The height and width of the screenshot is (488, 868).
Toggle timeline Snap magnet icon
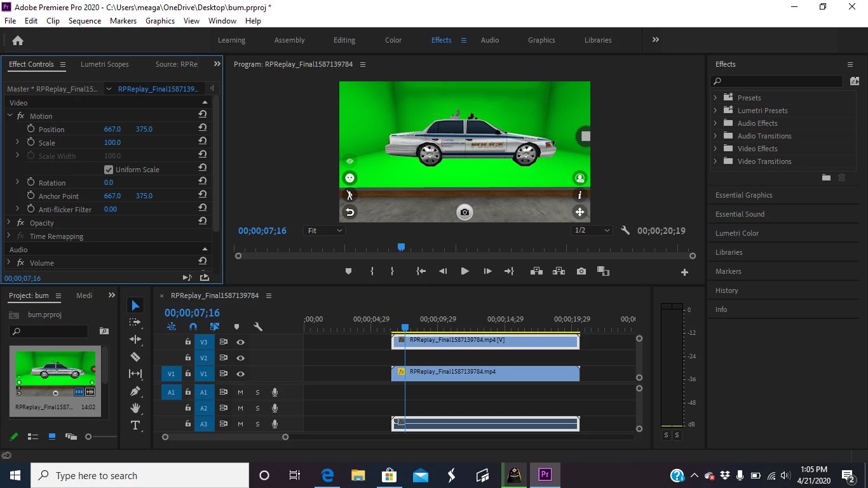coord(193,327)
